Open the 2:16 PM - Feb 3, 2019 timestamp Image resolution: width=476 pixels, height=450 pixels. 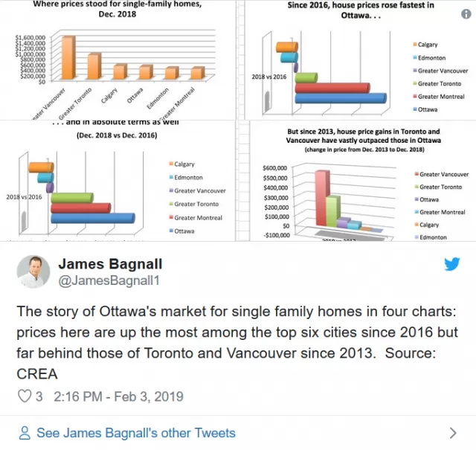point(119,396)
